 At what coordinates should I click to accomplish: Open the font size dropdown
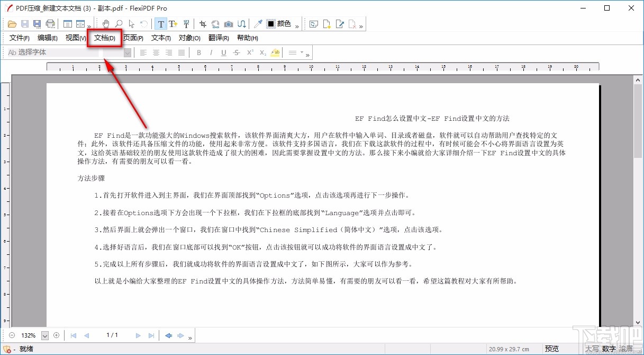point(128,52)
